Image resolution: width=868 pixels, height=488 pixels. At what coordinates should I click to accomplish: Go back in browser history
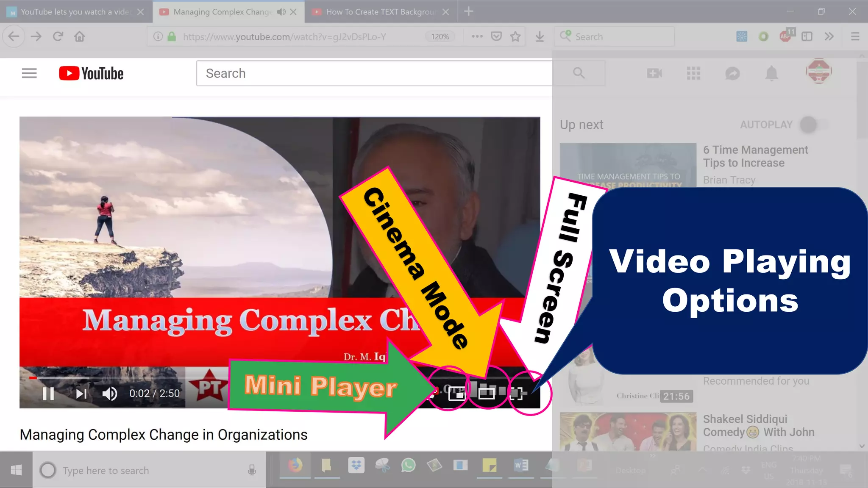[x=14, y=36]
